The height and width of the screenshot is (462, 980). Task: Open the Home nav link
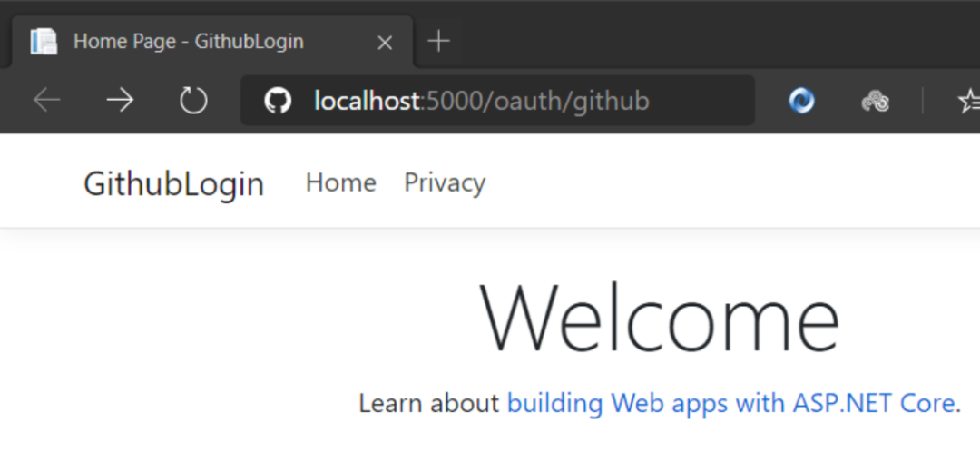pyautogui.click(x=340, y=182)
